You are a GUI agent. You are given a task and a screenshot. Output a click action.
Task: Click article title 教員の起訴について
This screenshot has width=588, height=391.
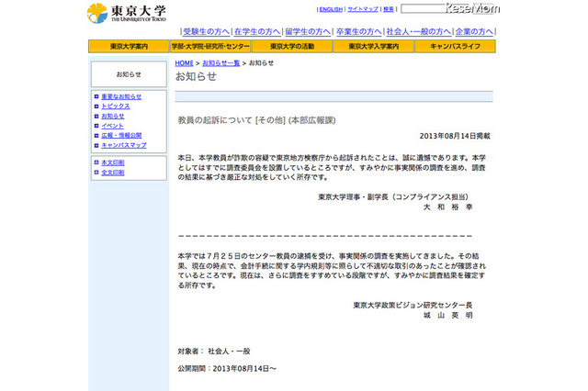(x=215, y=120)
